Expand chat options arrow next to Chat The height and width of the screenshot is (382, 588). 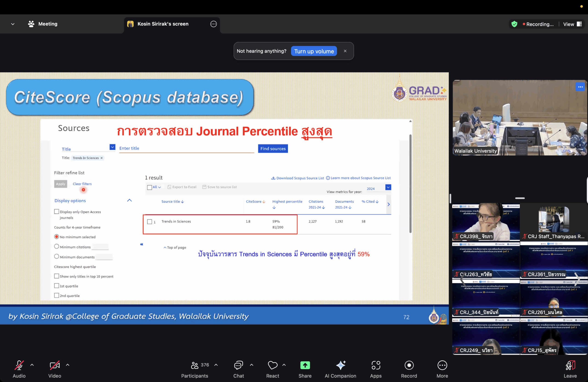[x=252, y=365]
